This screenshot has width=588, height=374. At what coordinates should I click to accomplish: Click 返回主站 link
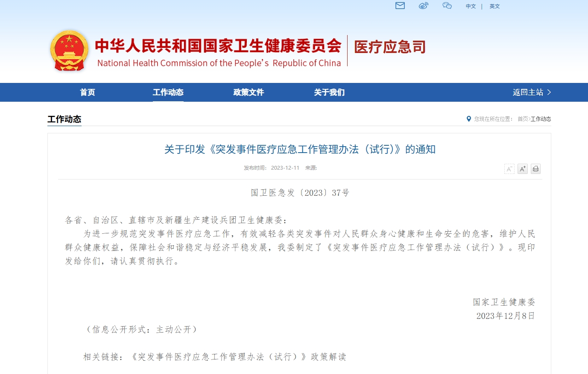tap(528, 92)
